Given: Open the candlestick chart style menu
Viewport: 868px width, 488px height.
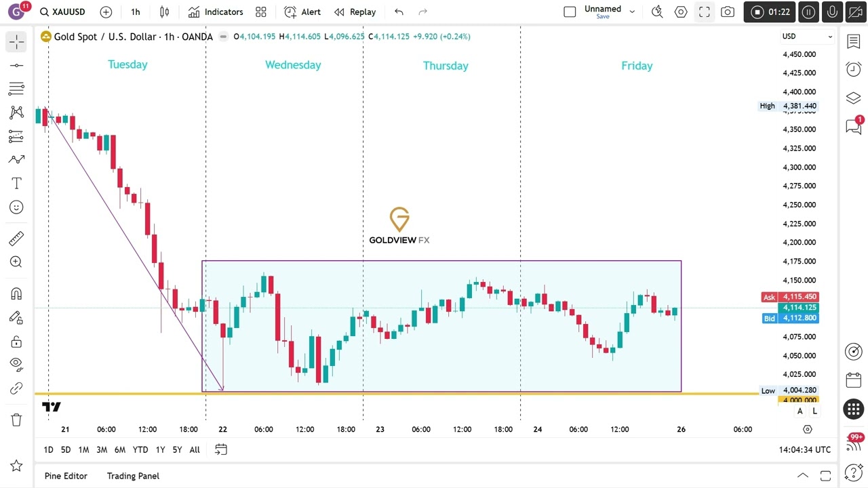Looking at the screenshot, I should tap(164, 12).
